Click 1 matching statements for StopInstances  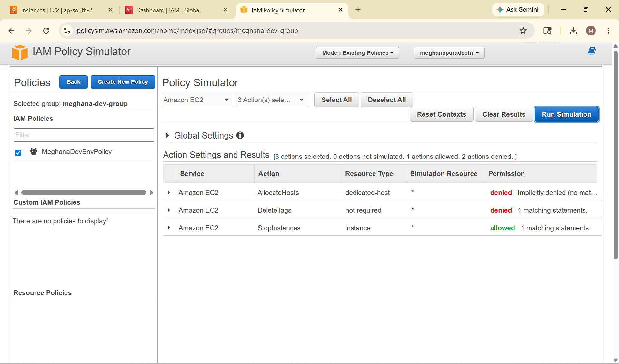click(556, 228)
